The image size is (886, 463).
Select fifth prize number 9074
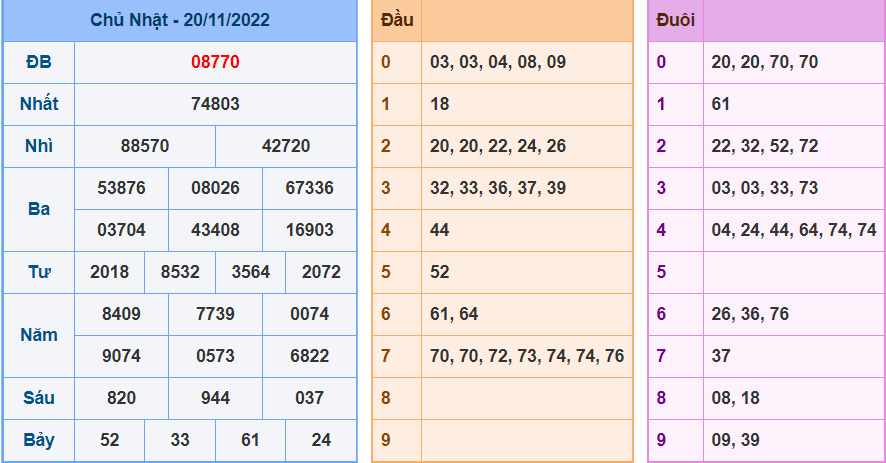click(121, 356)
